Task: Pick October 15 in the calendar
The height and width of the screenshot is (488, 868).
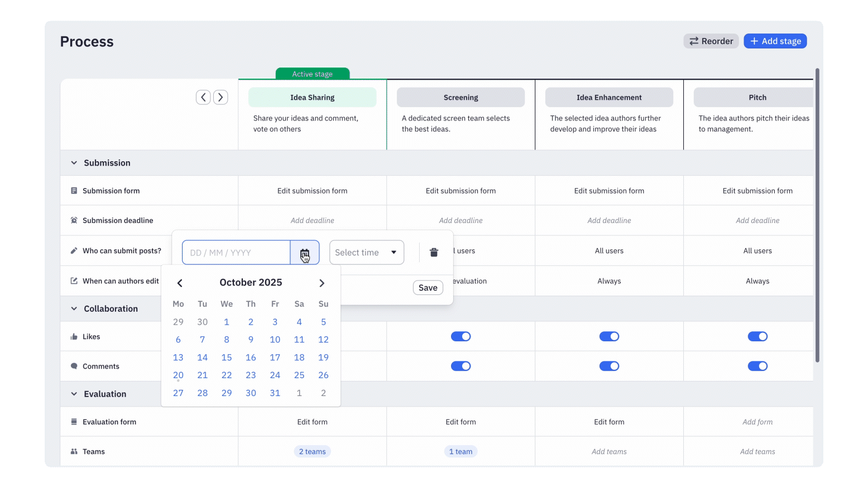Action: point(227,357)
